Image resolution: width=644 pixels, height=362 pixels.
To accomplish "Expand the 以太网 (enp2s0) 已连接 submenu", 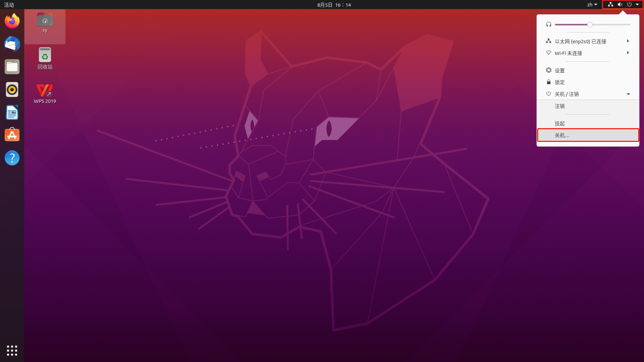I will tap(587, 41).
